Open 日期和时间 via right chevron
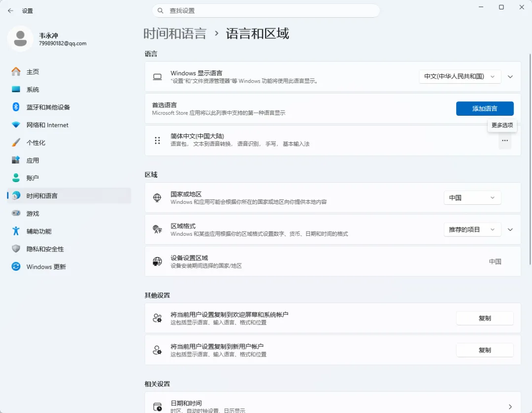Viewport: 532px width, 413px height. [x=510, y=407]
